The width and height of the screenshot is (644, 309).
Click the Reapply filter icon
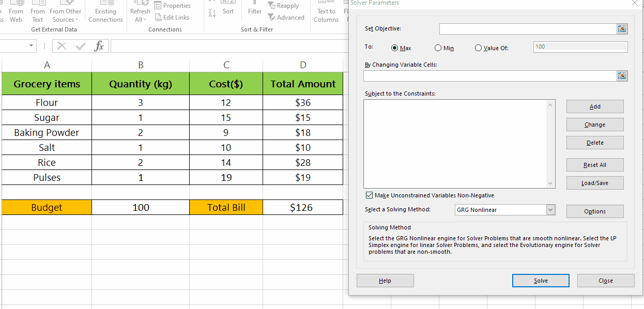[x=284, y=5]
